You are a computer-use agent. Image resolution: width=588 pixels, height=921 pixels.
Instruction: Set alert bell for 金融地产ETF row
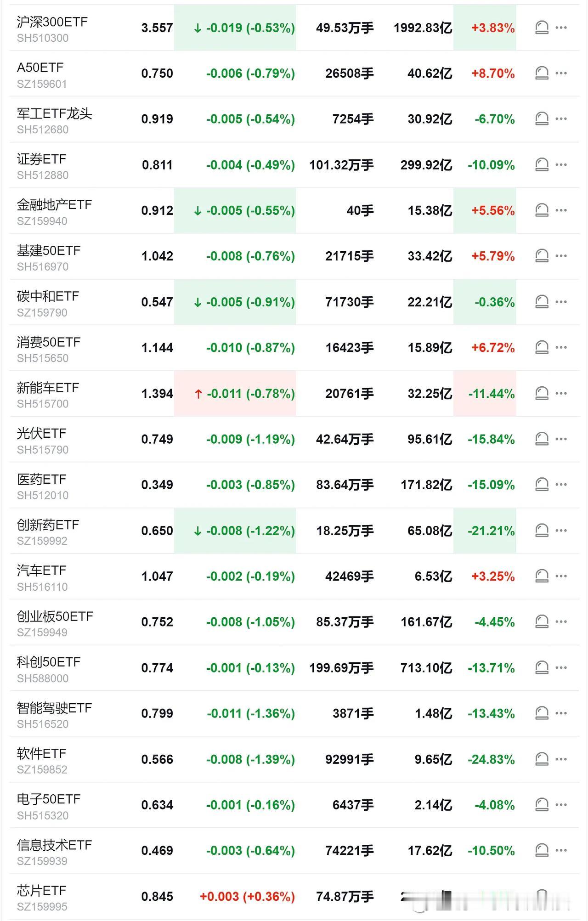point(542,210)
